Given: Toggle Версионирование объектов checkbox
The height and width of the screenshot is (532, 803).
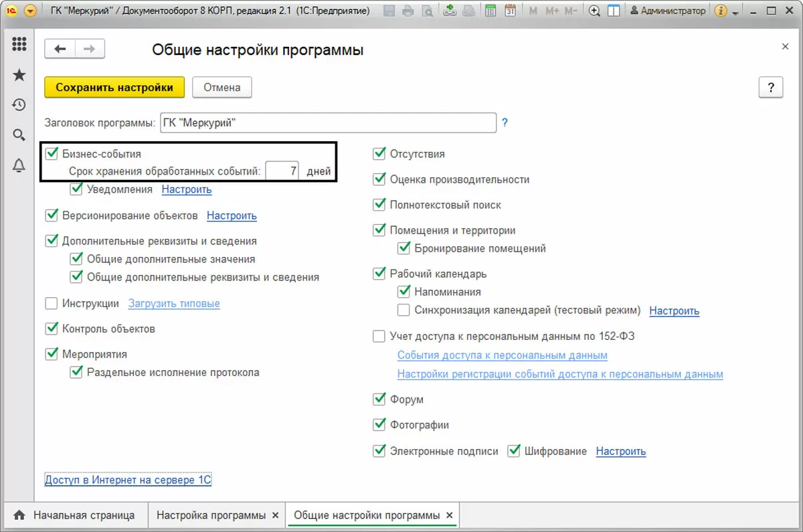Looking at the screenshot, I should pyautogui.click(x=52, y=215).
